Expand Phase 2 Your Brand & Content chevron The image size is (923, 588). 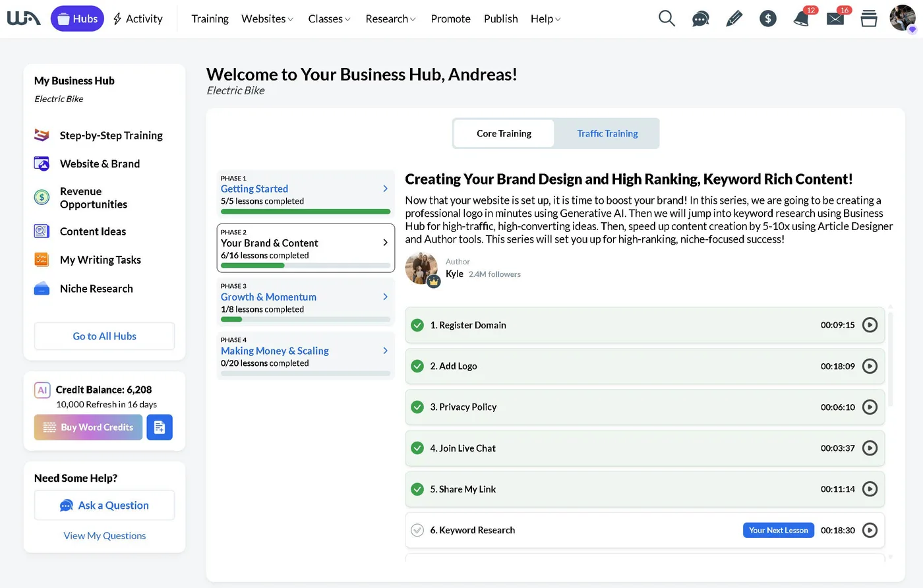386,243
